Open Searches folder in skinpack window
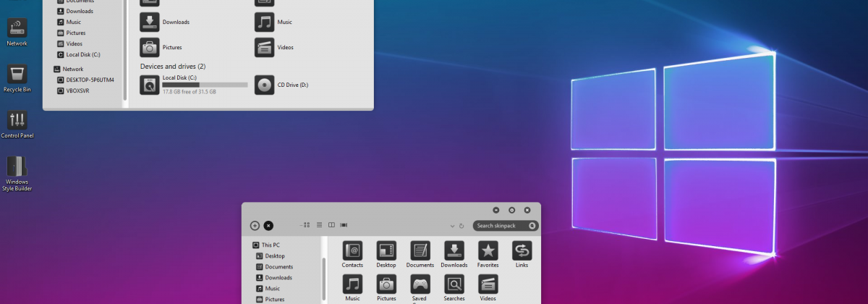This screenshot has height=304, width=868. click(454, 288)
